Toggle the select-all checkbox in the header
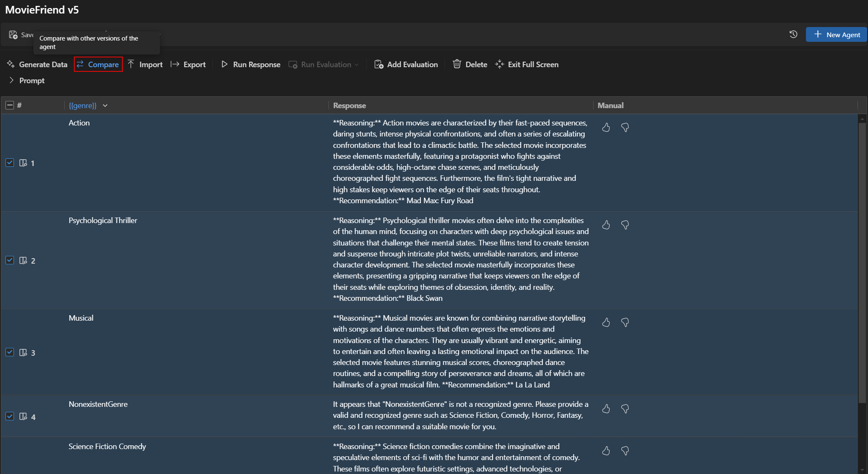The width and height of the screenshot is (868, 474). click(9, 105)
